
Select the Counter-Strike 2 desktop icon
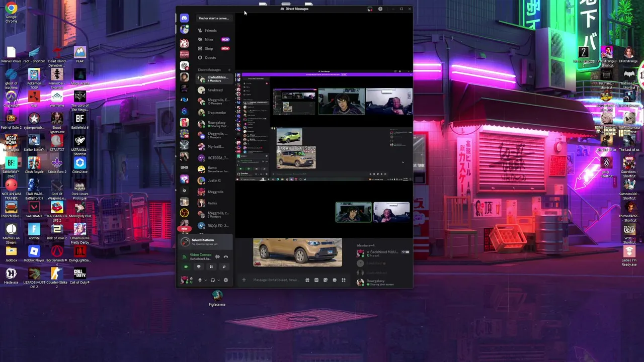tap(57, 277)
